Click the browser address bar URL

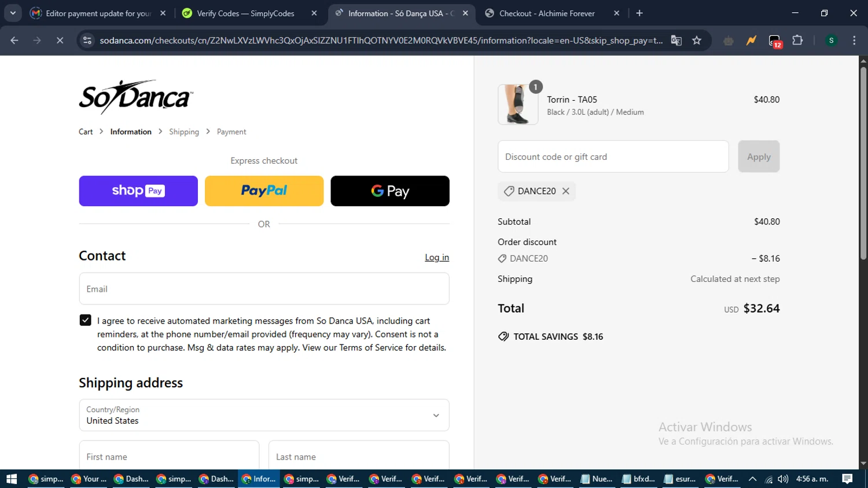coord(381,40)
